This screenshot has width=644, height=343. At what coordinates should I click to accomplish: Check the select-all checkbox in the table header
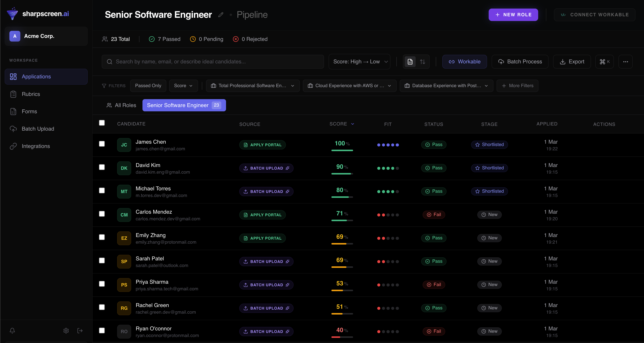pyautogui.click(x=102, y=123)
